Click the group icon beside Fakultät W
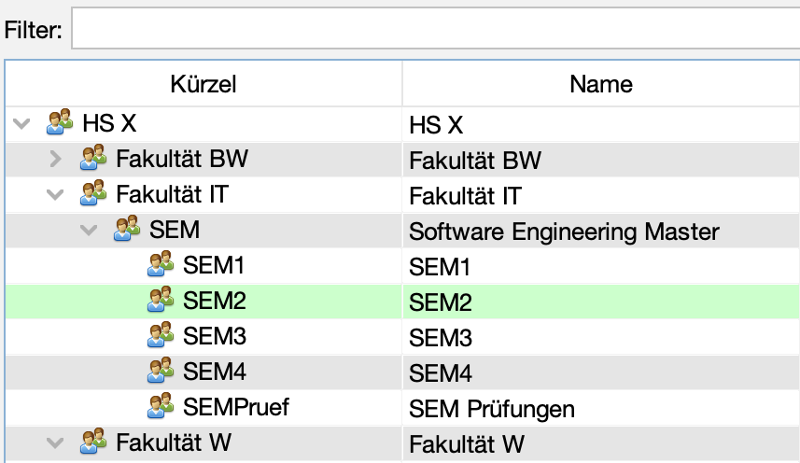The width and height of the screenshot is (800, 463). tap(94, 441)
